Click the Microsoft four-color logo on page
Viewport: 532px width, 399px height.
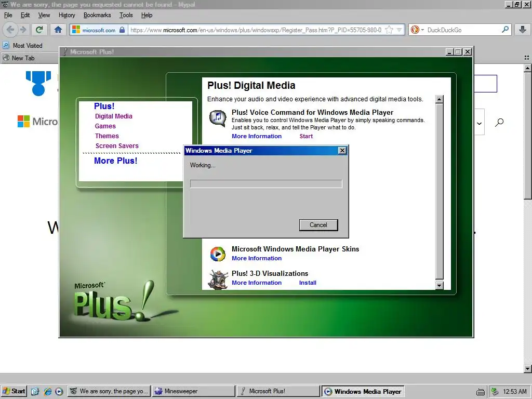click(23, 121)
